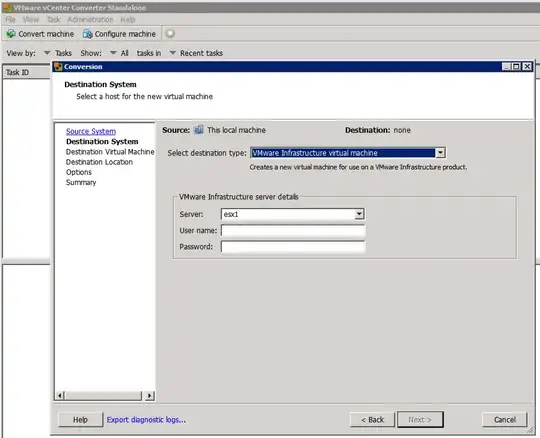Click the User name input field
Screen dimensions: 540x438
point(293,230)
